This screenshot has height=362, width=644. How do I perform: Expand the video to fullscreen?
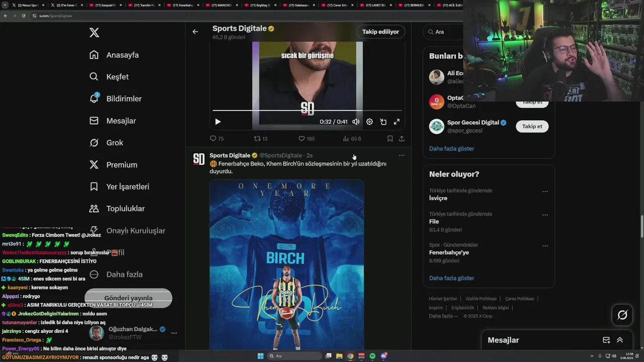pos(397,122)
